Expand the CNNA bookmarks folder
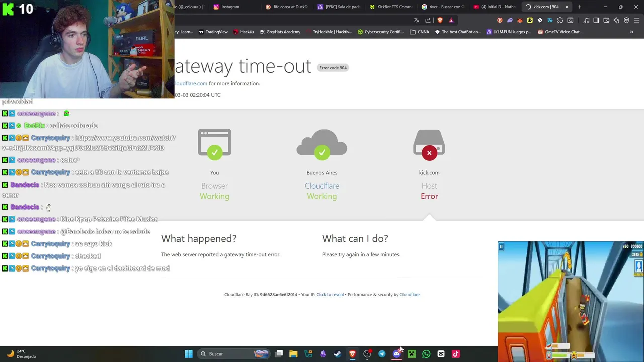Screen dimensions: 644x362 click(420, 32)
